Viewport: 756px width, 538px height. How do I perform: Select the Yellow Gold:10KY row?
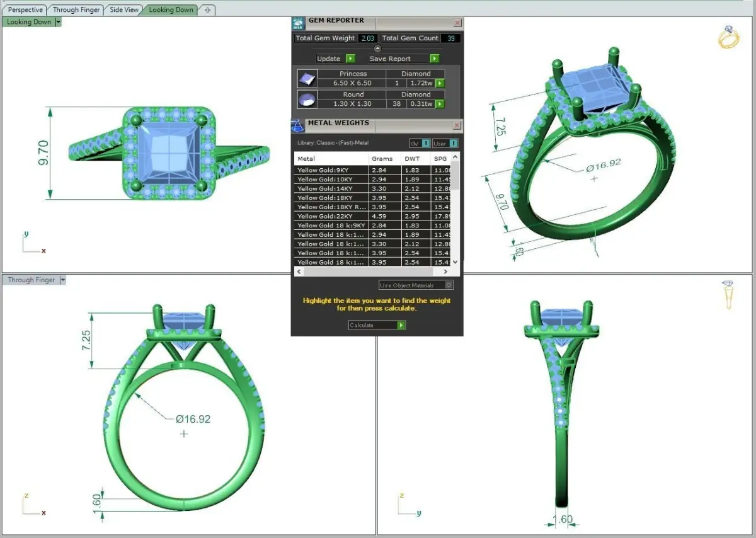click(373, 180)
